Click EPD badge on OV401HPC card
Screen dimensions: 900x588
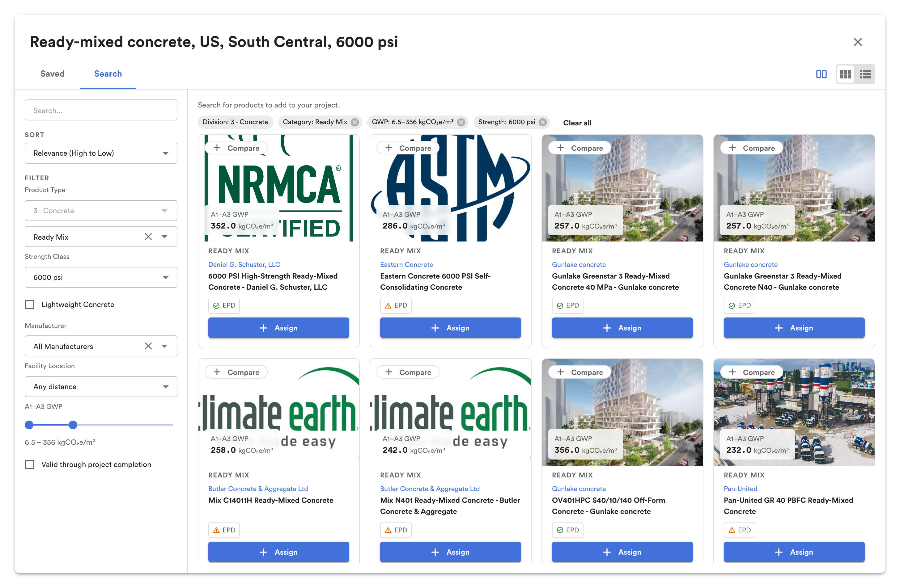[x=568, y=530]
